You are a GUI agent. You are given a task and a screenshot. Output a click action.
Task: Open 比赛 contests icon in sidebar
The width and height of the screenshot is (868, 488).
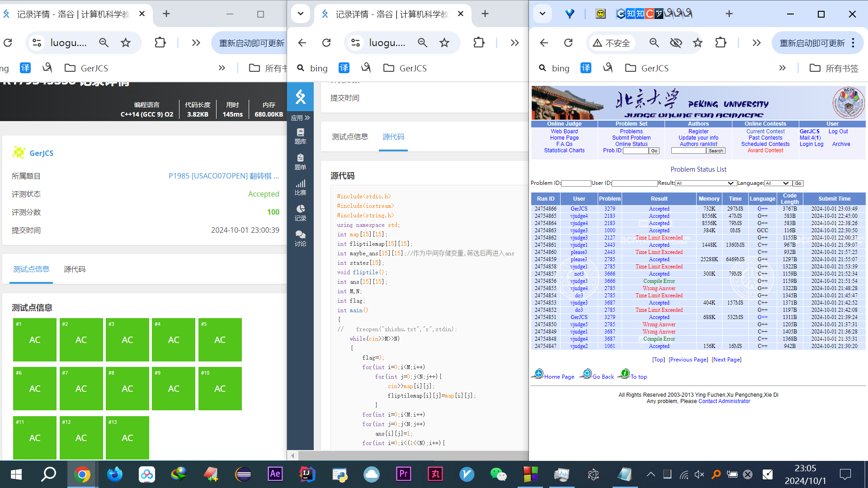click(x=300, y=187)
